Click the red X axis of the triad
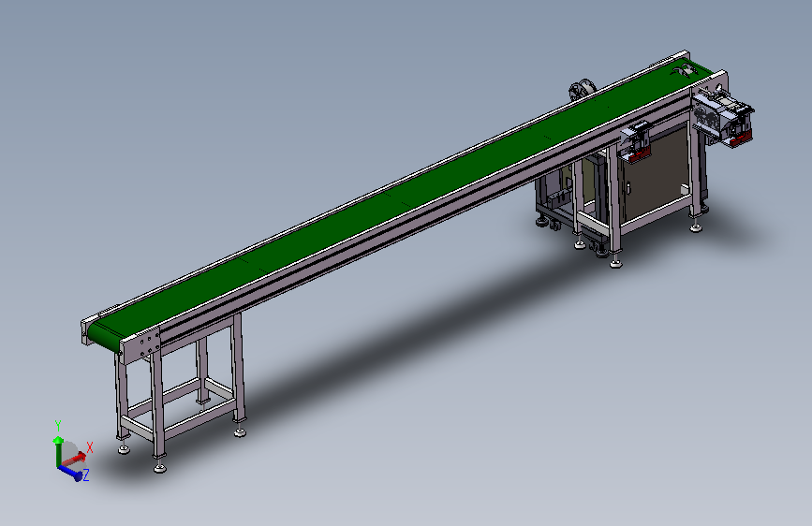 click(x=74, y=460)
